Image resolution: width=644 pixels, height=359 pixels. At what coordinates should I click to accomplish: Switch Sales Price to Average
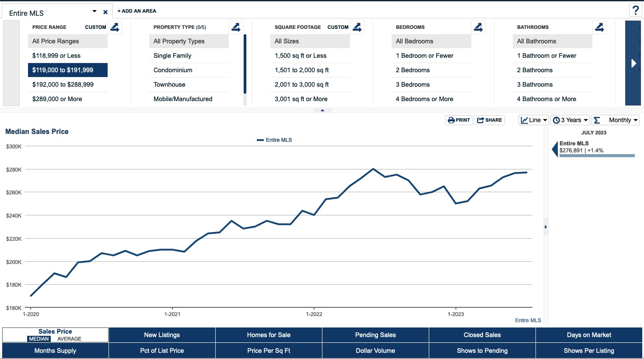click(69, 339)
